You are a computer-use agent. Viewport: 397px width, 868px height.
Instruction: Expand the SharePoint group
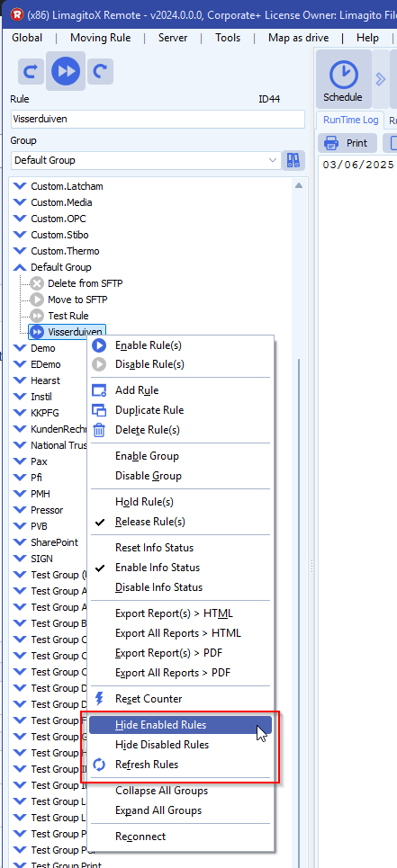point(20,542)
